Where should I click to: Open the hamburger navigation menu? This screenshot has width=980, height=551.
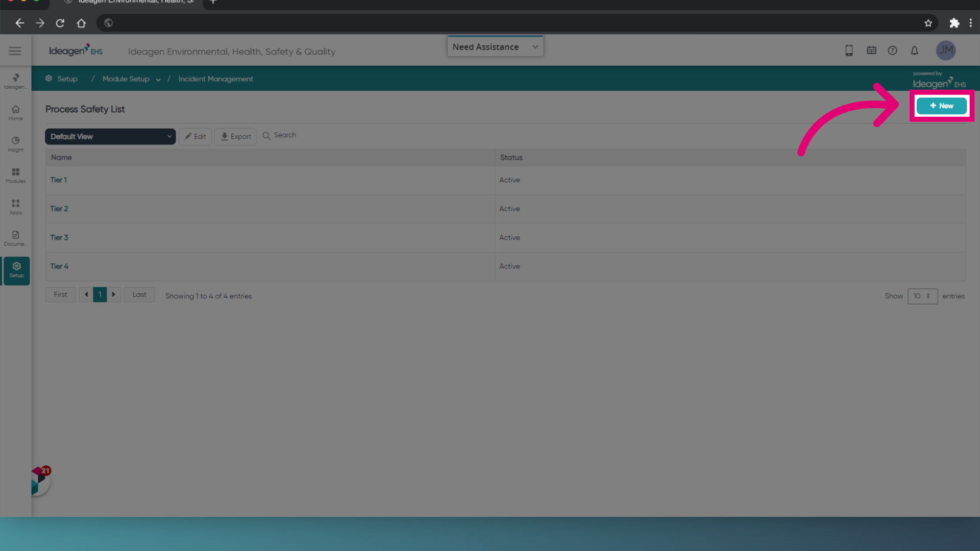pyautogui.click(x=15, y=51)
